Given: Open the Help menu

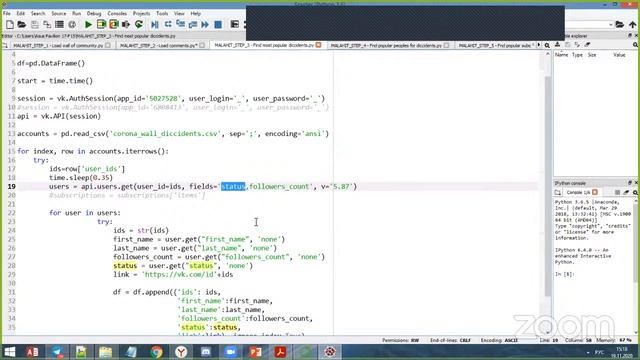Looking at the screenshot, I should coord(196,13).
